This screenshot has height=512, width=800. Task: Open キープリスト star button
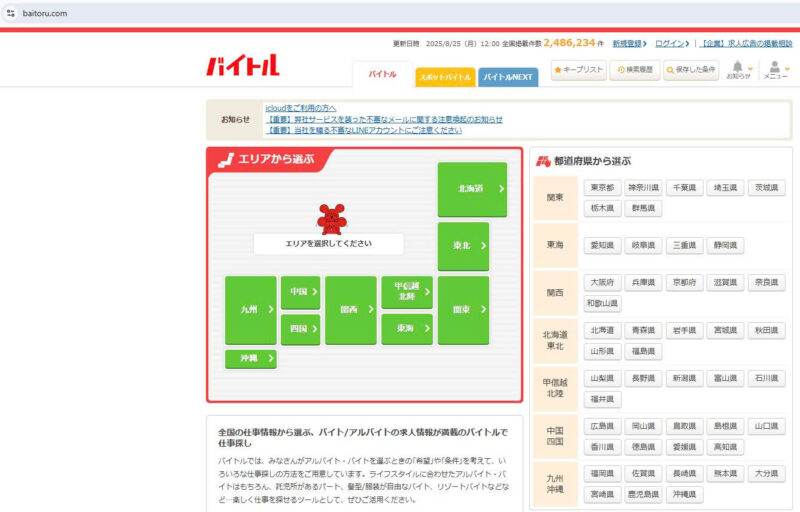(x=579, y=70)
